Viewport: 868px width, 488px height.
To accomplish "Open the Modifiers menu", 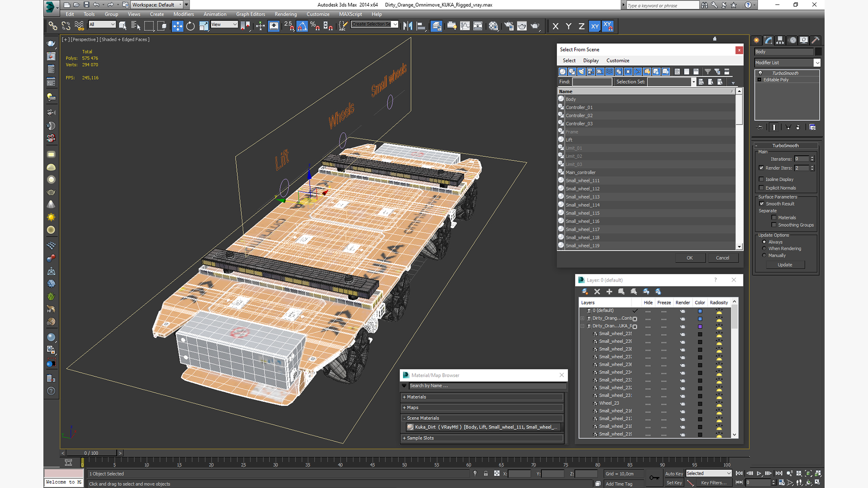I will [184, 14].
